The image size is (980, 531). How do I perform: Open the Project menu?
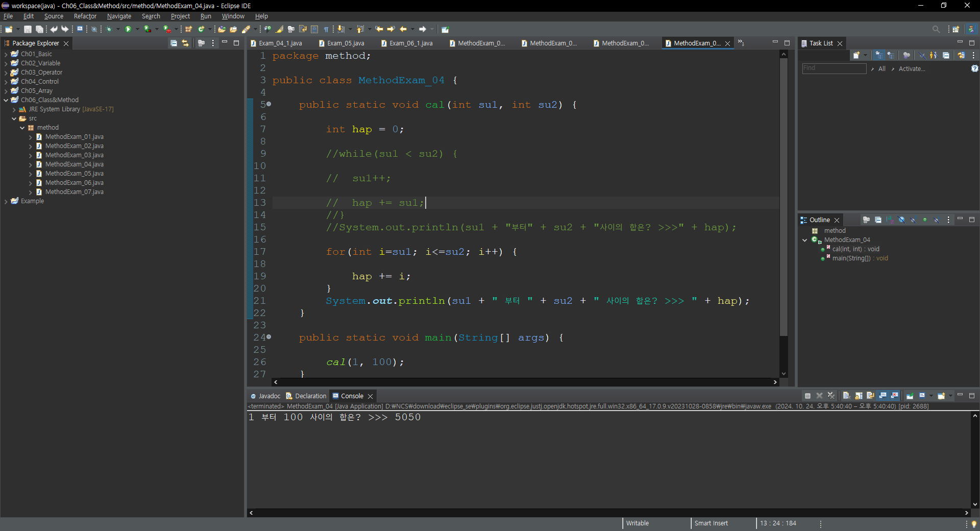pos(180,16)
